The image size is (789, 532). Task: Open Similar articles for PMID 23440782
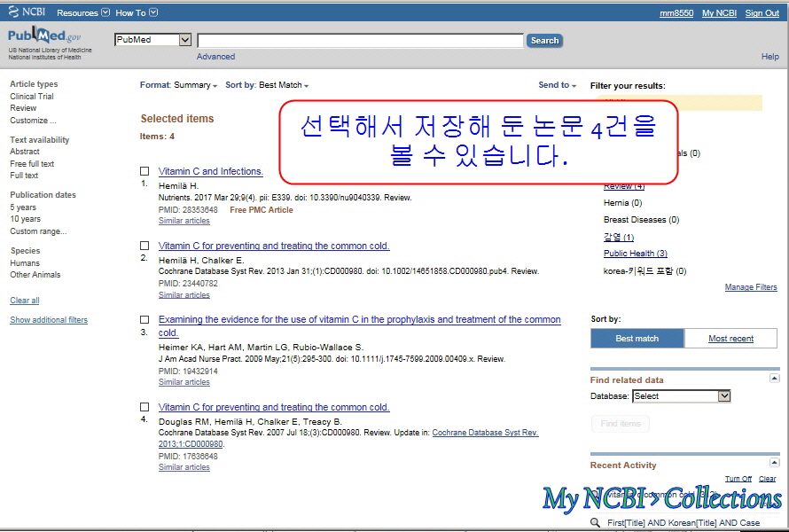point(184,295)
